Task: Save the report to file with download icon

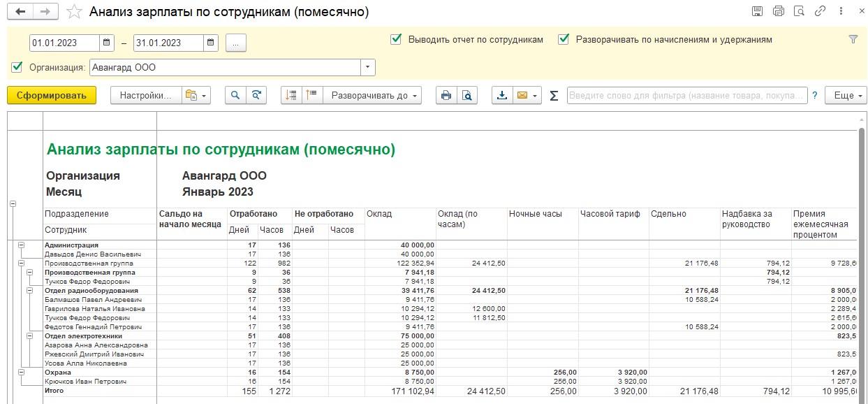Action: 501,96
